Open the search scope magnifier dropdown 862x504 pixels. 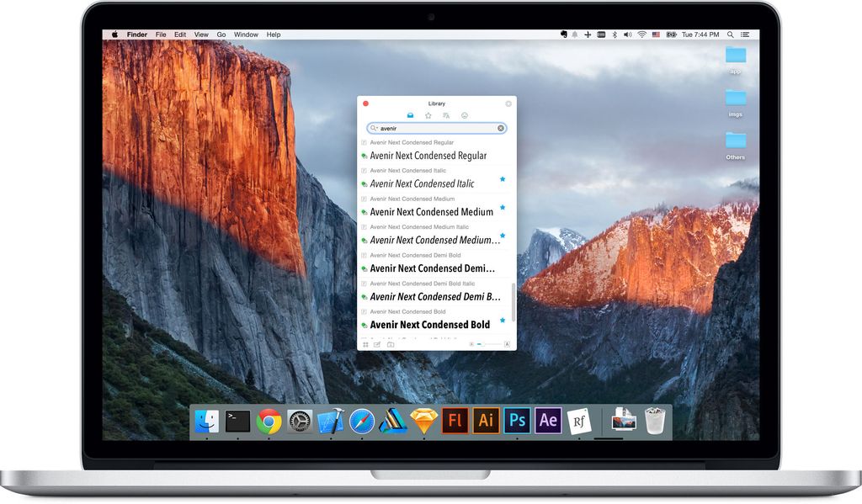[373, 128]
